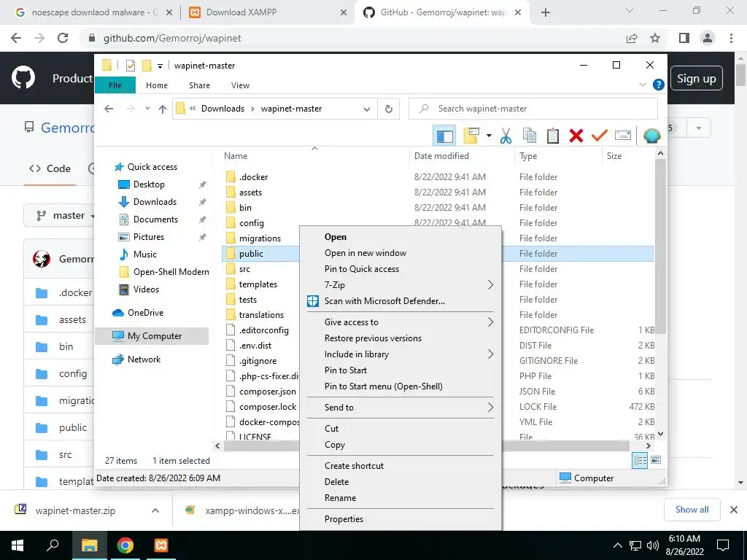Screen dimensions: 747x560
Task: Open Chrome three-dot menu
Action: point(731,38)
